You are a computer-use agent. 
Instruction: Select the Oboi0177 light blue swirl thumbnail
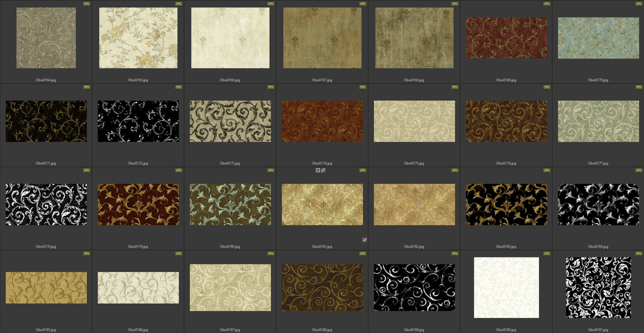[598, 121]
